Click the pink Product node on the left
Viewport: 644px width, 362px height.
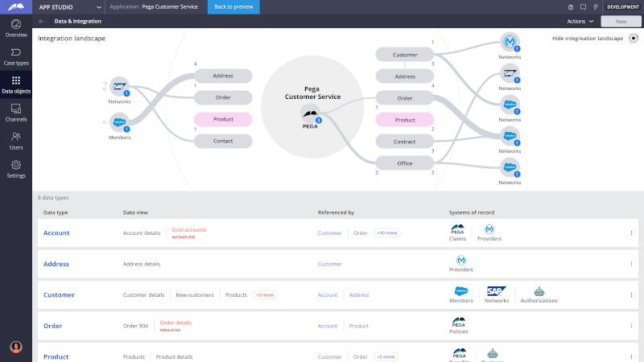coord(223,119)
